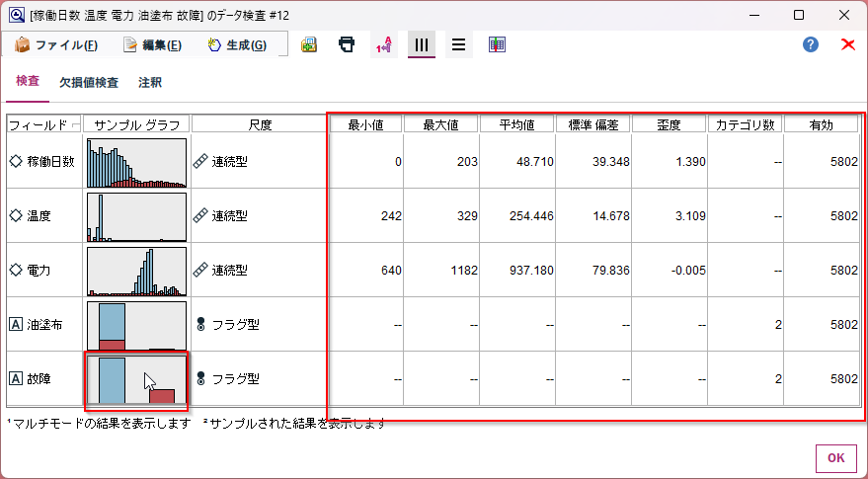The image size is (868, 479).
Task: Click the 歪度 column header
Action: click(669, 124)
